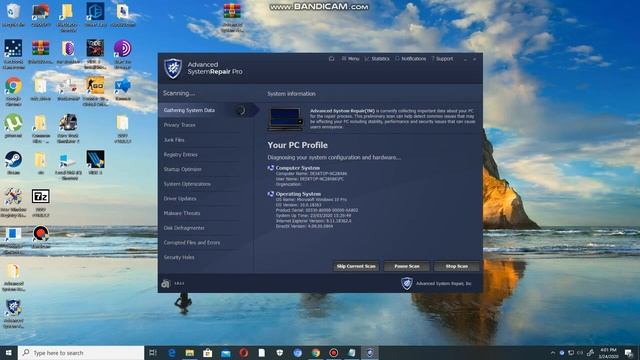This screenshot has width=640, height=360.
Task: Click the Advanced SystemRepair Pro shield logo
Action: 173,68
